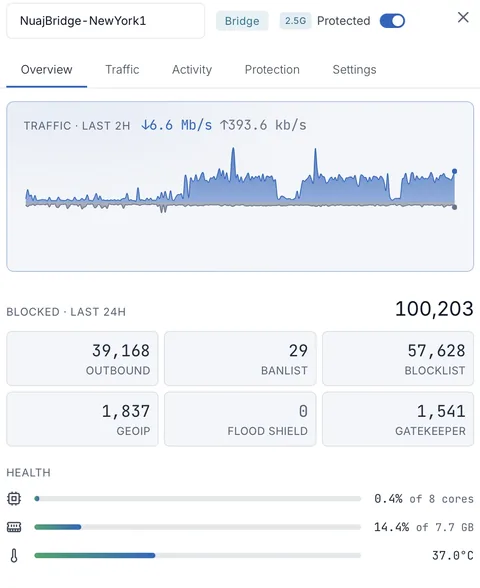Image resolution: width=480 pixels, height=588 pixels.
Task: Toggle the Protected switch off
Action: coord(392,21)
